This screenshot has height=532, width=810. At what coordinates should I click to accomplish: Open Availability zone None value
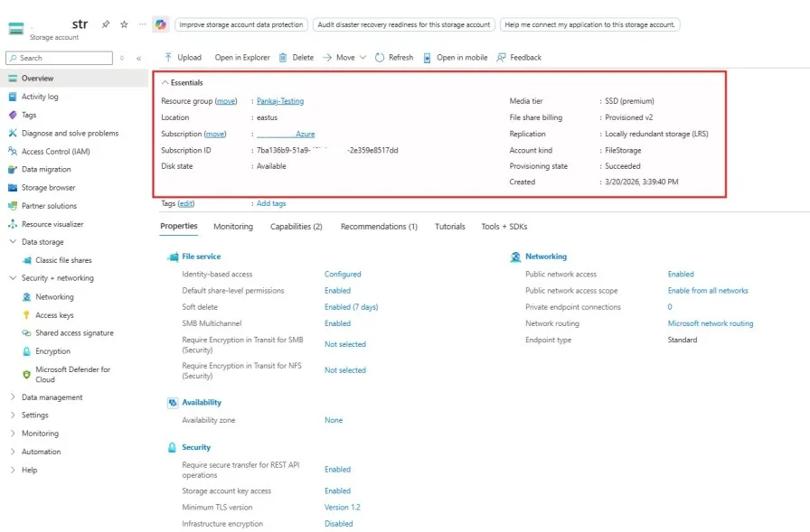334,420
